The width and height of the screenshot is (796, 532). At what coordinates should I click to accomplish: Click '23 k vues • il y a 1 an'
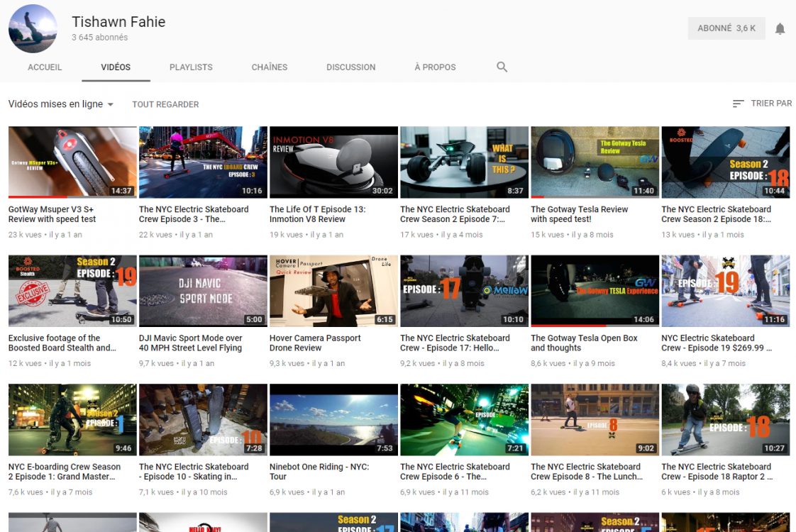[x=45, y=235]
